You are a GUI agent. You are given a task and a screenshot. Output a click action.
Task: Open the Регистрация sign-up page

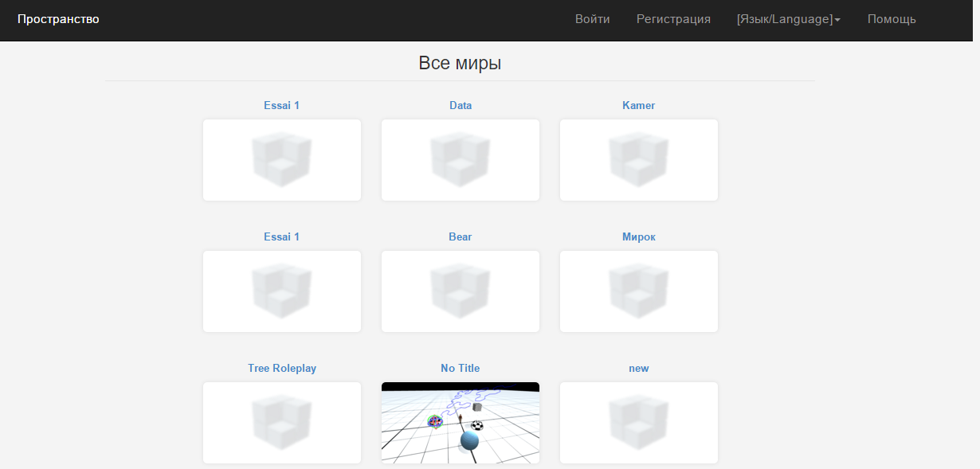673,19
